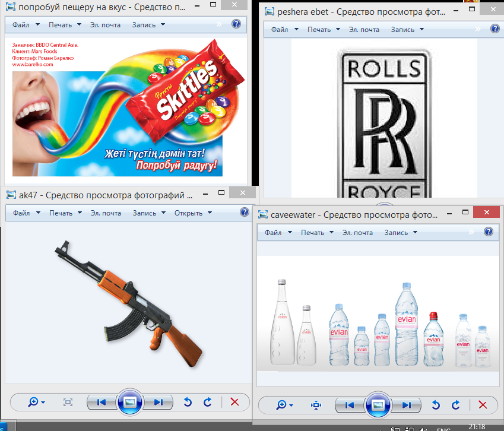
Task: Open Открыть menu in ak47 window
Action: [x=193, y=213]
